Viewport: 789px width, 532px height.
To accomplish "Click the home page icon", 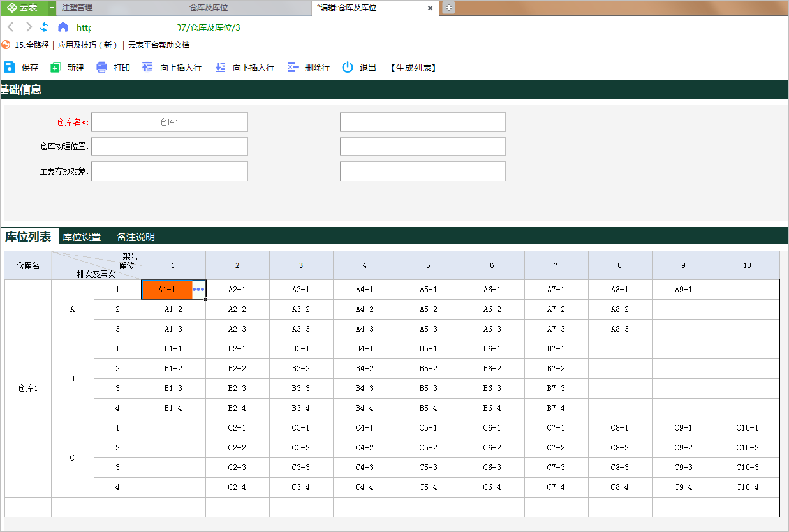I will [63, 27].
